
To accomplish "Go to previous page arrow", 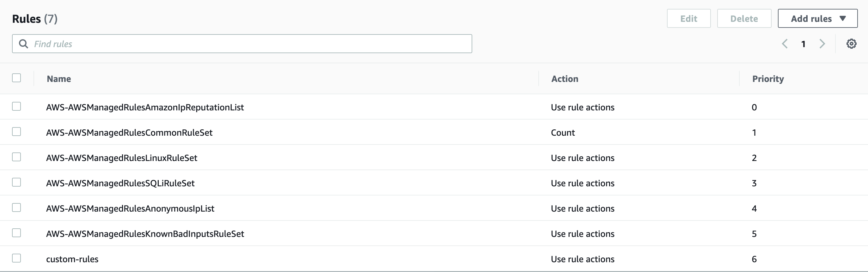I will click(785, 44).
